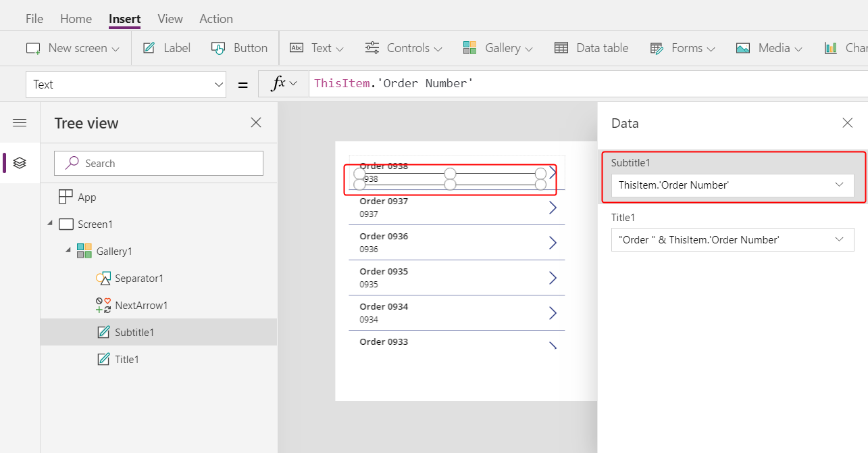Image resolution: width=868 pixels, height=453 pixels.
Task: Select Title1 in the tree view
Action: [x=126, y=359]
